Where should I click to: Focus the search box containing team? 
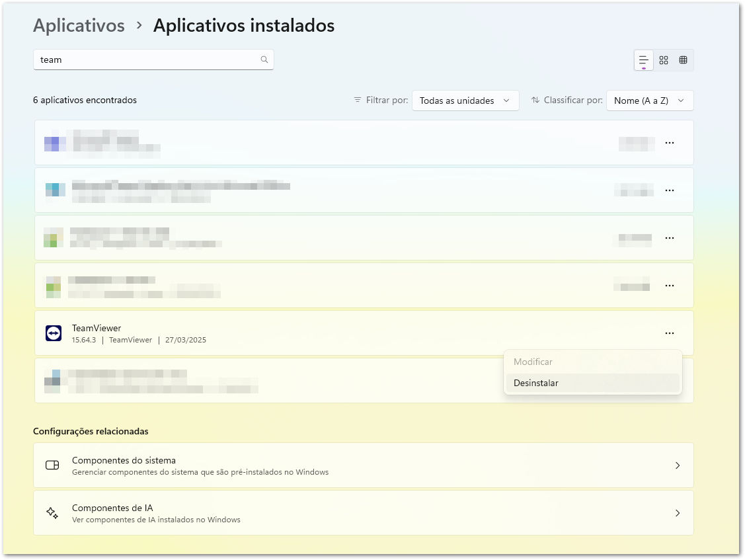(x=153, y=60)
